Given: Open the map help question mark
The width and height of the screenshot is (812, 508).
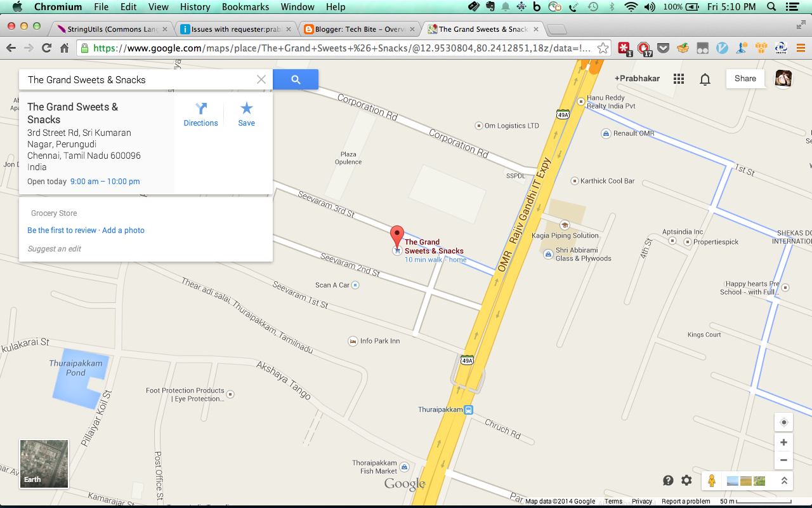Looking at the screenshot, I should click(668, 481).
